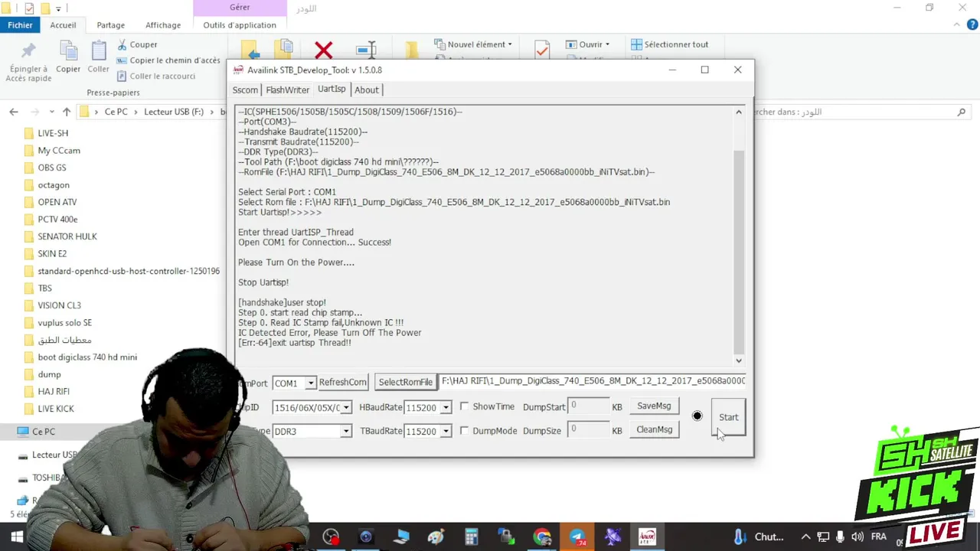Switch to the Sscom tab
The height and width of the screenshot is (551, 980).
245,90
